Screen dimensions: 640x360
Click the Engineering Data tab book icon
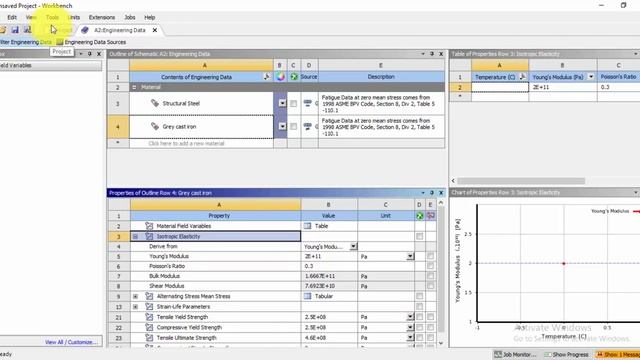pyautogui.click(x=84, y=30)
